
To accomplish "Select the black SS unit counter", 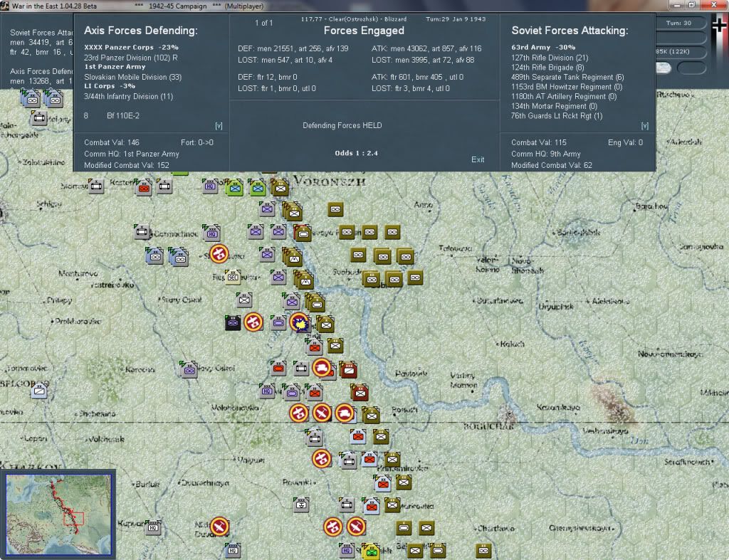I will click(233, 322).
